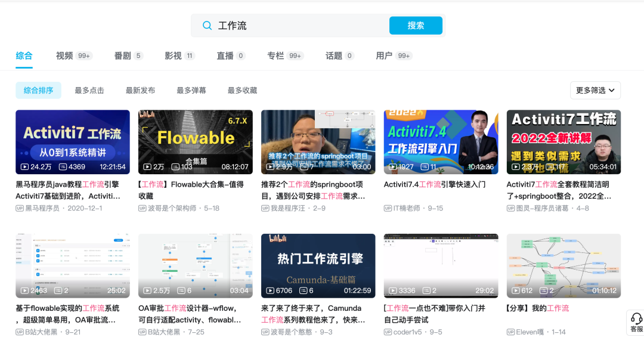Click the UP badge beside IT楠老师

pos(388,208)
